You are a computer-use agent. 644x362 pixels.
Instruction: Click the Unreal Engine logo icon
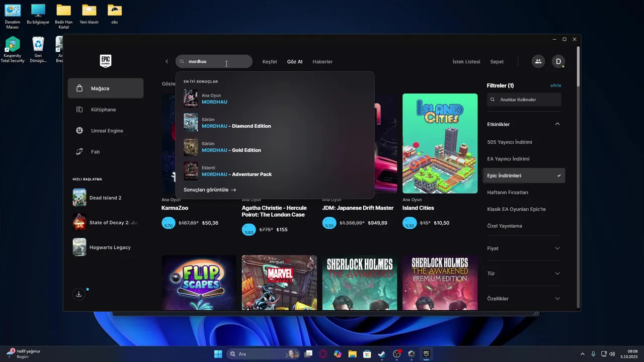[x=79, y=131]
